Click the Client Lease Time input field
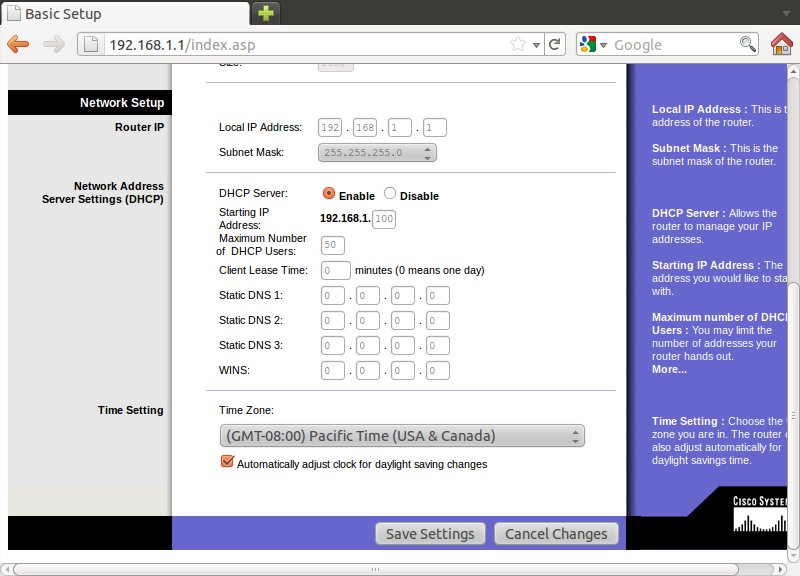The image size is (800, 576). click(x=334, y=270)
